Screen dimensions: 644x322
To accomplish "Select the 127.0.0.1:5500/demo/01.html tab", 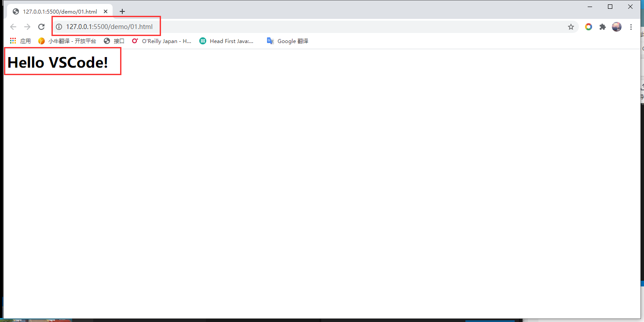I will tap(60, 11).
